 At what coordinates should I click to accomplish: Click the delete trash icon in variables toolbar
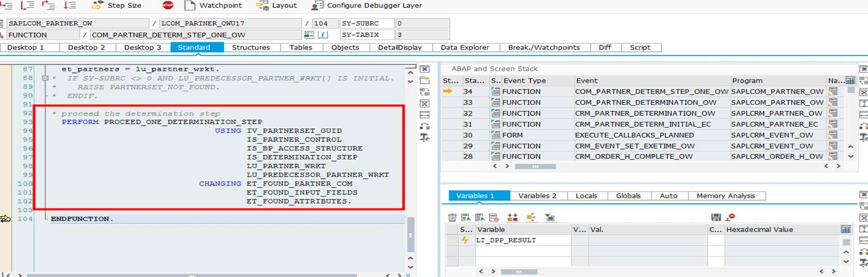[x=453, y=217]
